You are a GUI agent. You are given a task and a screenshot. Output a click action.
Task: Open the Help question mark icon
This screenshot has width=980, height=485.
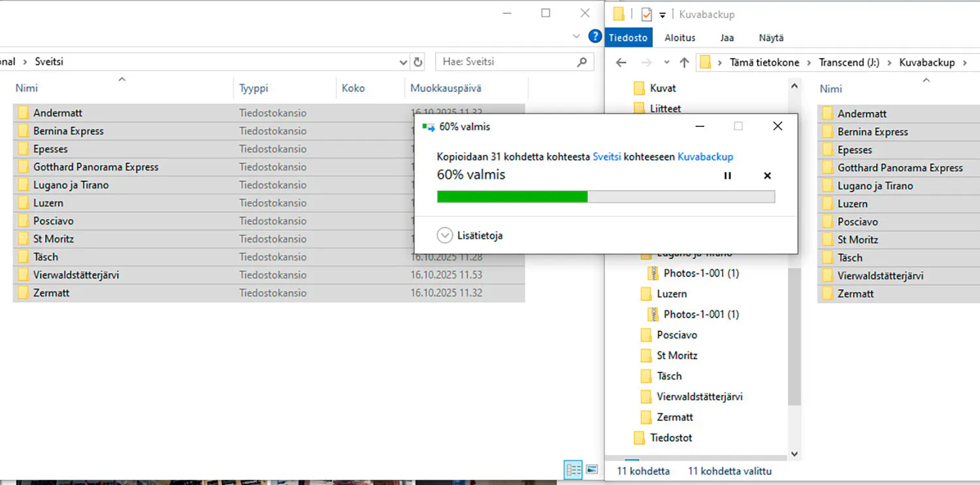(x=595, y=36)
